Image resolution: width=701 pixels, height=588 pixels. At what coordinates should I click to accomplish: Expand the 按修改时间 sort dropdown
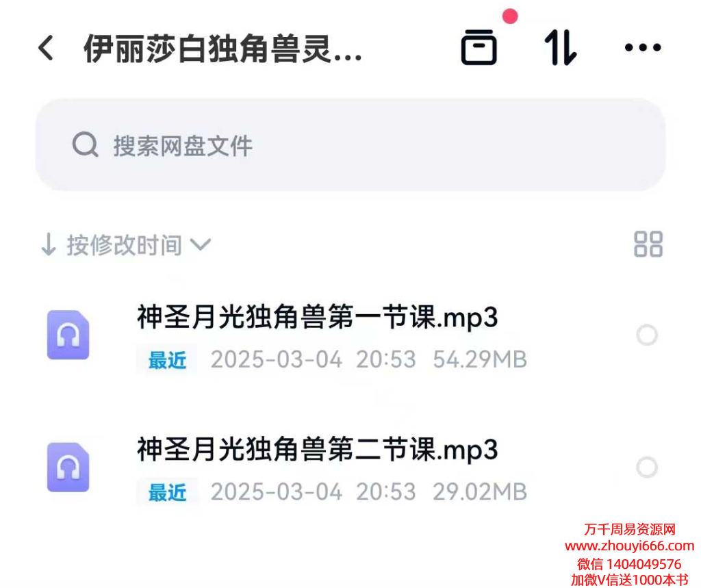(x=125, y=245)
